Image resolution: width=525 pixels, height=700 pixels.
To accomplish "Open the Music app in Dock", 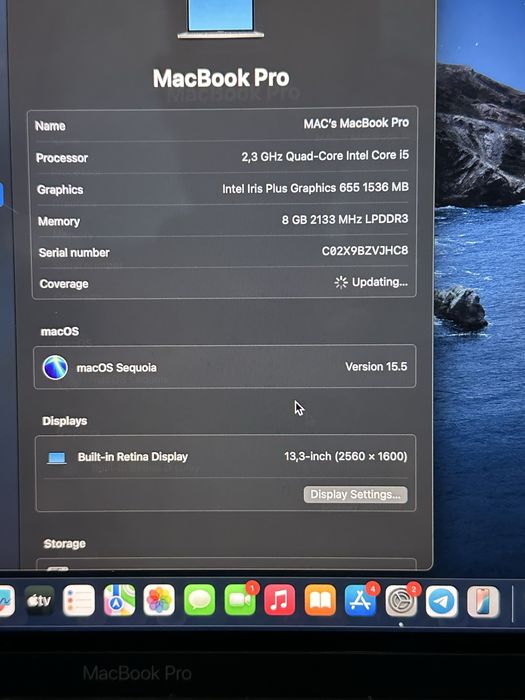I will coord(280,600).
